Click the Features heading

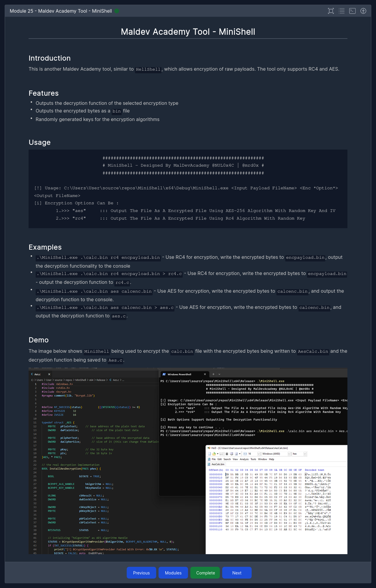pos(44,93)
